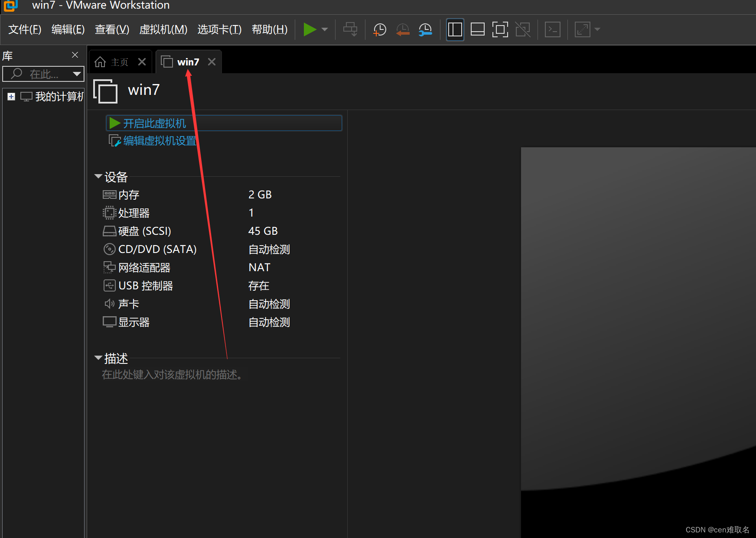Open the power options dropdown arrow

325,29
